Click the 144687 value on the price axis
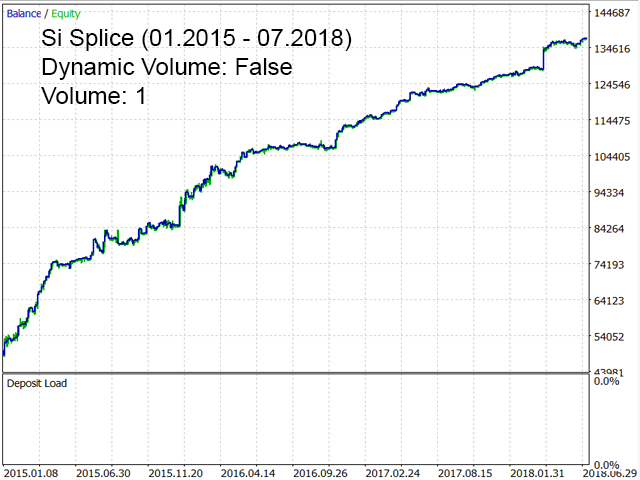This screenshot has width=640, height=480. point(612,13)
